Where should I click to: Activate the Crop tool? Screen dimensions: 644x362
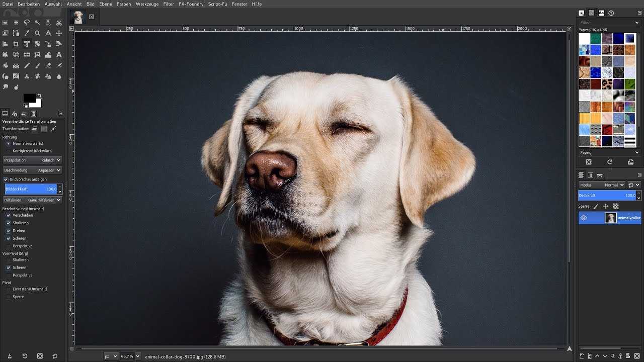pyautogui.click(x=16, y=44)
